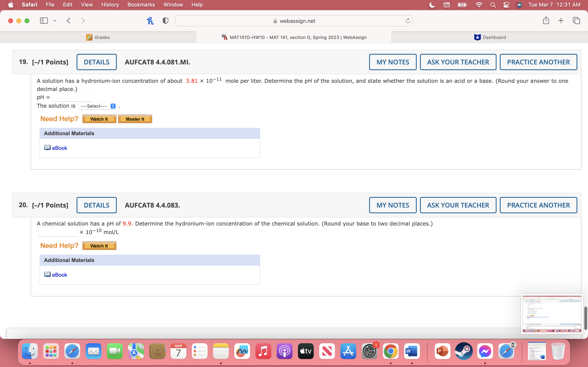Click the pH answer input field
588x367 pixels.
pyautogui.click(x=72, y=97)
